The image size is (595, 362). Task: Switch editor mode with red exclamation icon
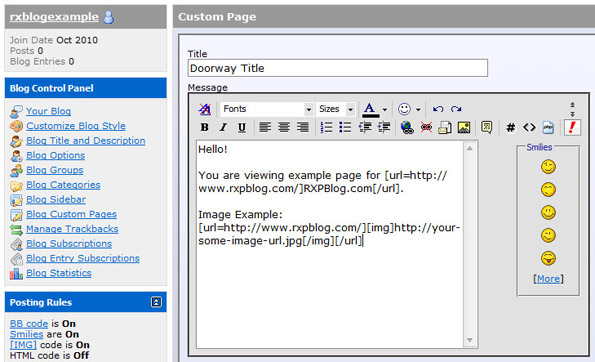pyautogui.click(x=572, y=127)
